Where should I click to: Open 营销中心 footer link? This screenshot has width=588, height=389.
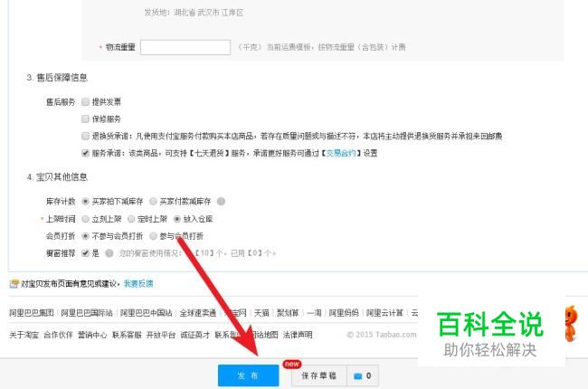point(92,335)
